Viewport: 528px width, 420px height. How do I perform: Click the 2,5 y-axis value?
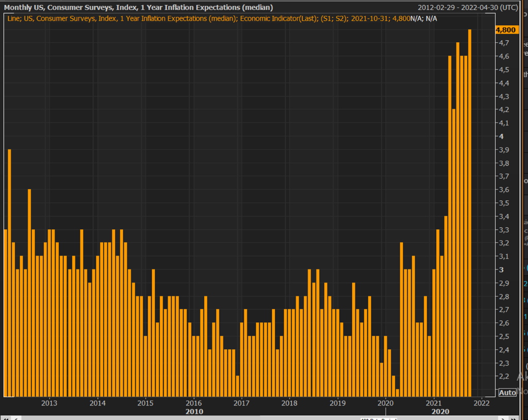point(504,336)
